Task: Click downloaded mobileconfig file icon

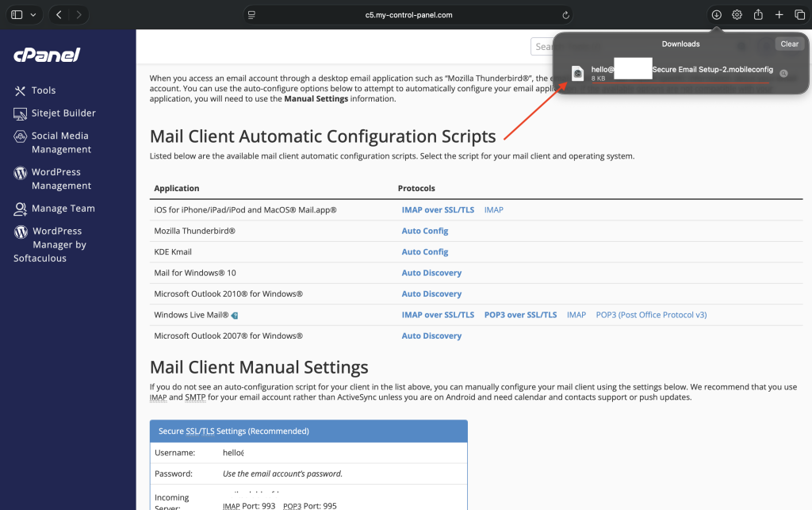Action: pyautogui.click(x=577, y=74)
